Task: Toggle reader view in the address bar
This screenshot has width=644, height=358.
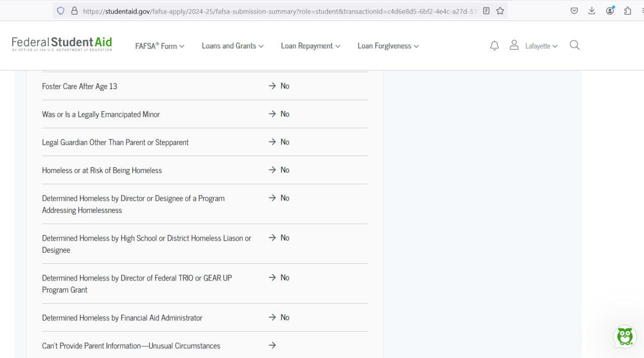Action: (486, 11)
